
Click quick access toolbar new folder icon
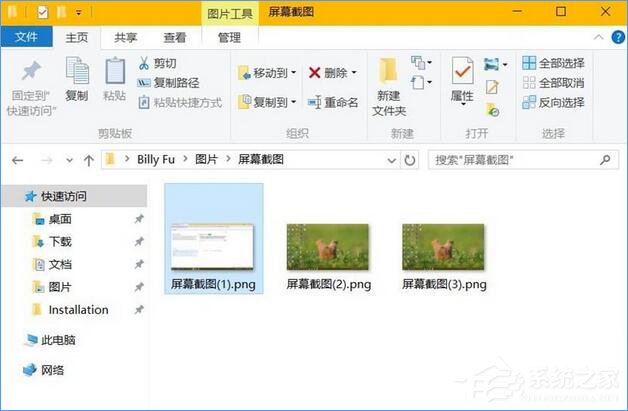point(62,12)
